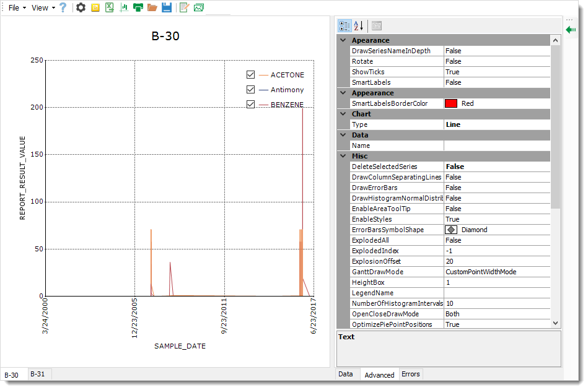Click the green bar chart icon
Viewport: 588px width, 390px height.
tap(124, 7)
